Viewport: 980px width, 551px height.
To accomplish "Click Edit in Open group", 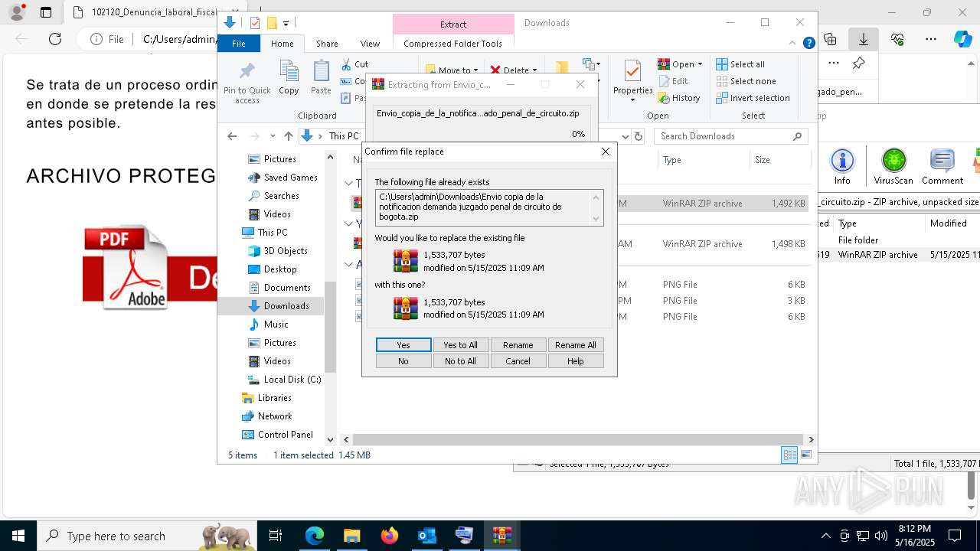I will 673,81.
